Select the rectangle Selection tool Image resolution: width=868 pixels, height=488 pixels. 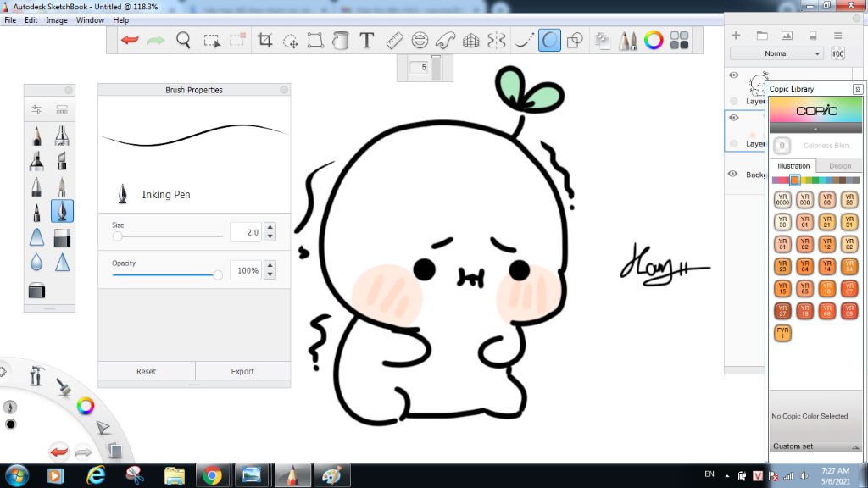(211, 41)
